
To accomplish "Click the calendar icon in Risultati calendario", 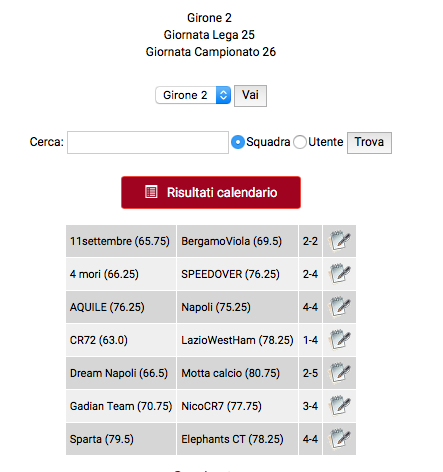I will point(151,192).
